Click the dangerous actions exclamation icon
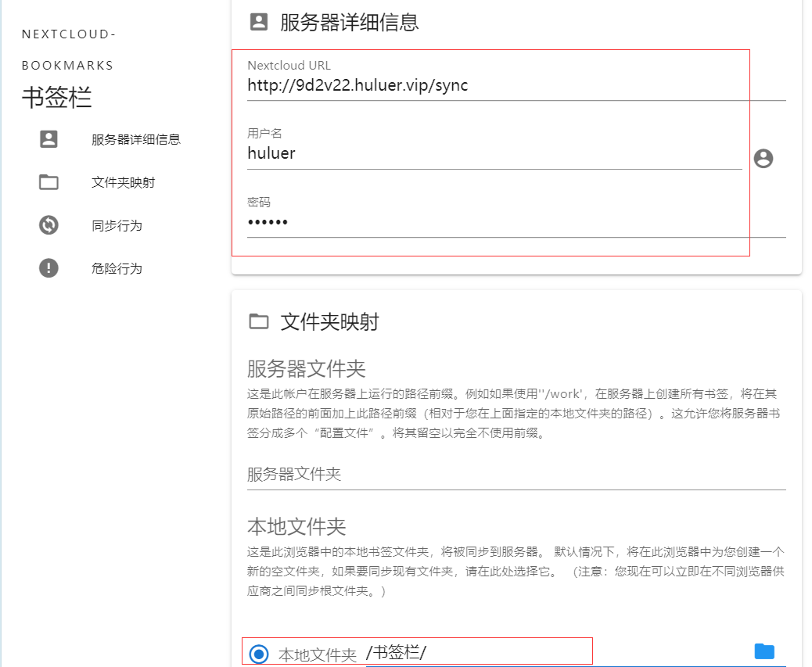 coord(49,268)
